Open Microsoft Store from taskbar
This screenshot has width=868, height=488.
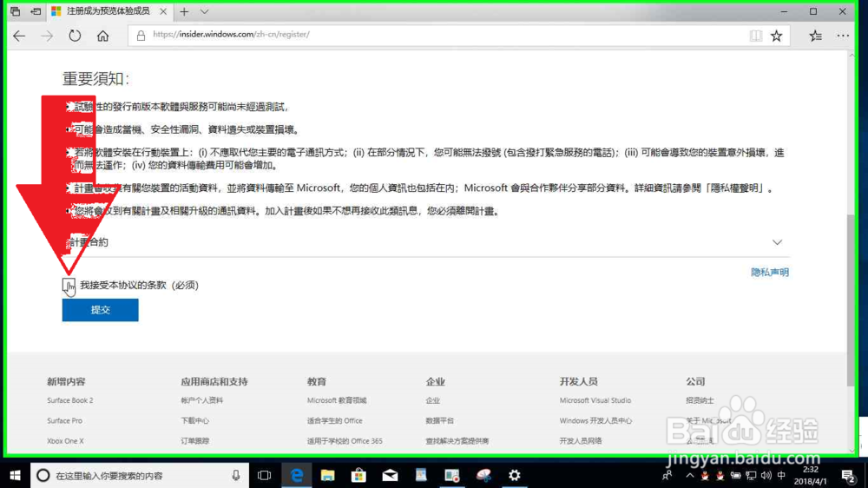coord(358,475)
